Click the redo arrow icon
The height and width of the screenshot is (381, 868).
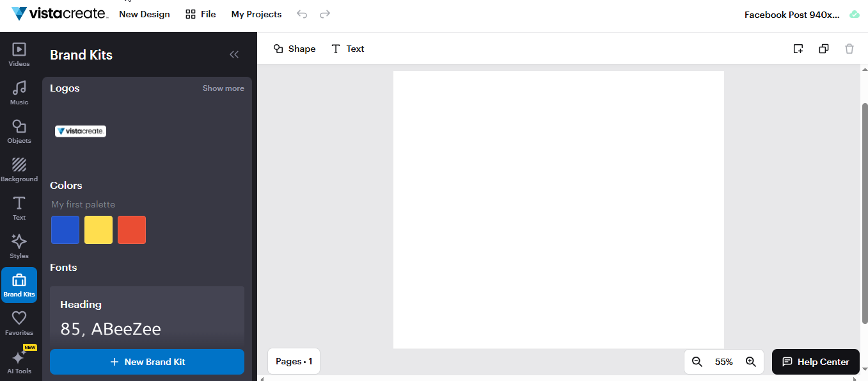(325, 14)
